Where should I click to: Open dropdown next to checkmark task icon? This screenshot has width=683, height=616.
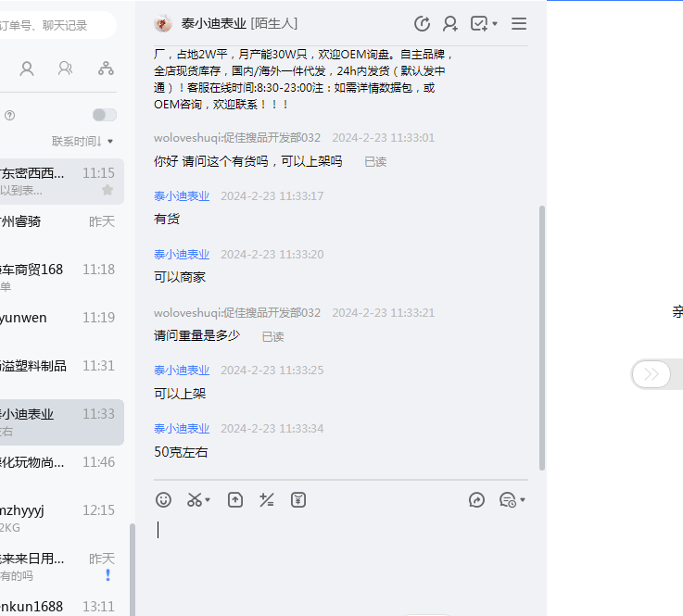tap(495, 24)
